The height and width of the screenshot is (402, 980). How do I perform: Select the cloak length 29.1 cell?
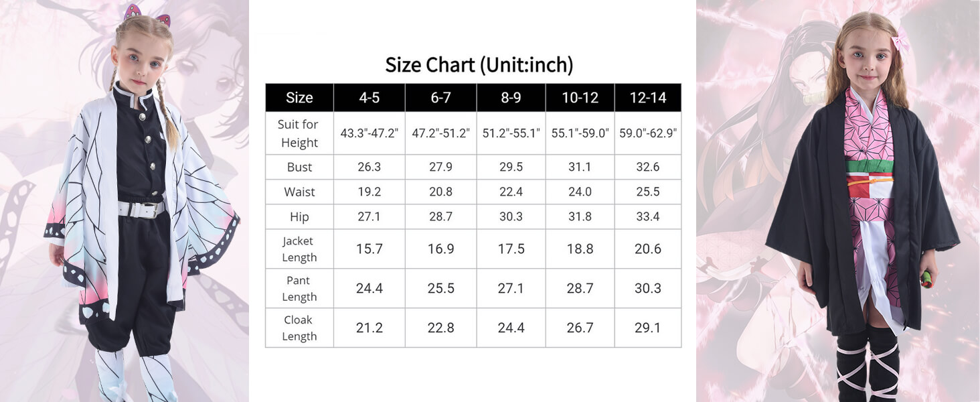pyautogui.click(x=648, y=328)
